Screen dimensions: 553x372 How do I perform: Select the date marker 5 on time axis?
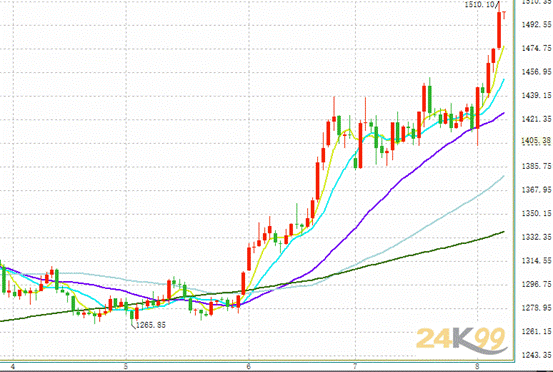pos(126,366)
